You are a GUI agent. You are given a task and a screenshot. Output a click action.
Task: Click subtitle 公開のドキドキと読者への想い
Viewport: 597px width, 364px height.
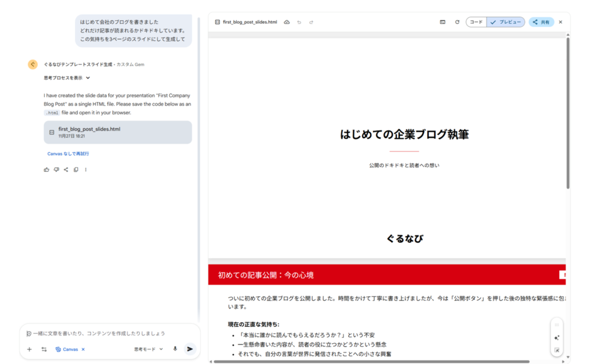tap(404, 165)
